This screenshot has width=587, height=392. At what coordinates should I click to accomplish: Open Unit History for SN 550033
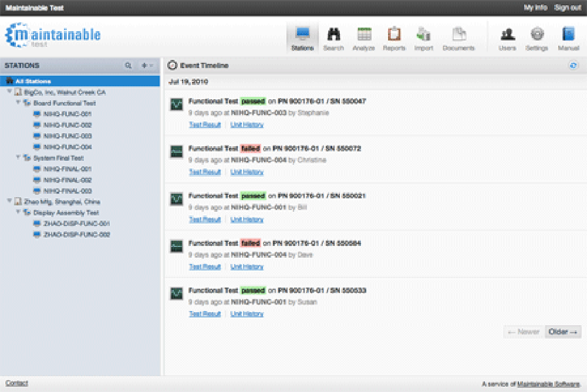pyautogui.click(x=247, y=314)
